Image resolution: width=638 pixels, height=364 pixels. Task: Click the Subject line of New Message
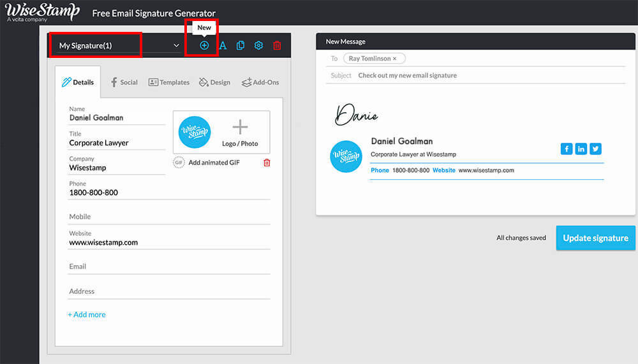476,75
